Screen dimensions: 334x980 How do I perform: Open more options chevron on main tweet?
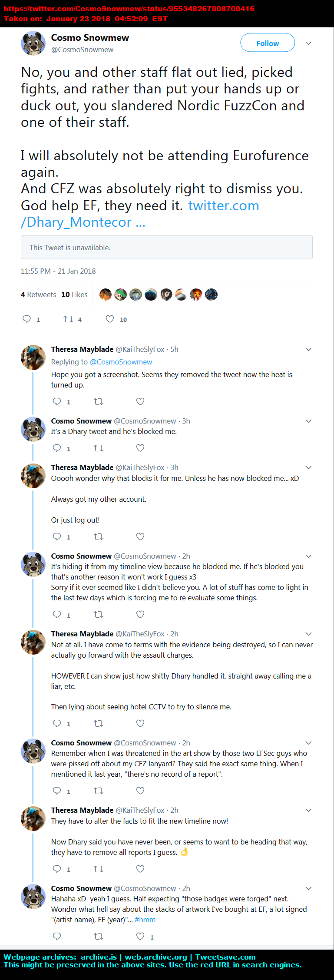point(308,43)
